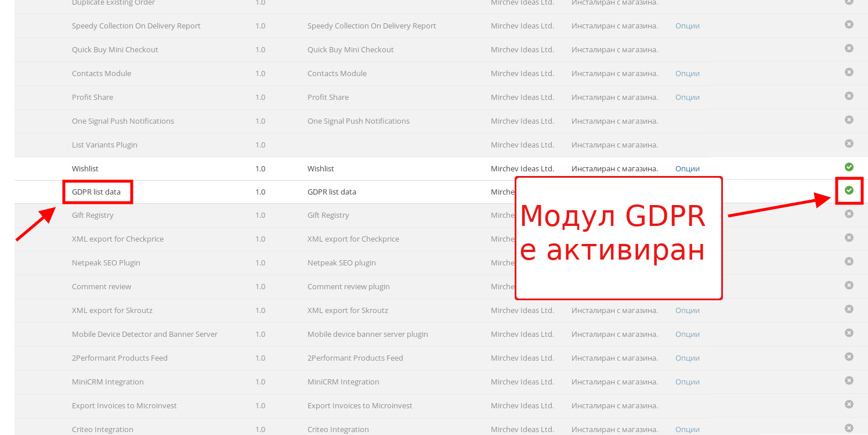
Task: Enable Comment review plugin using its status icon
Action: (849, 285)
